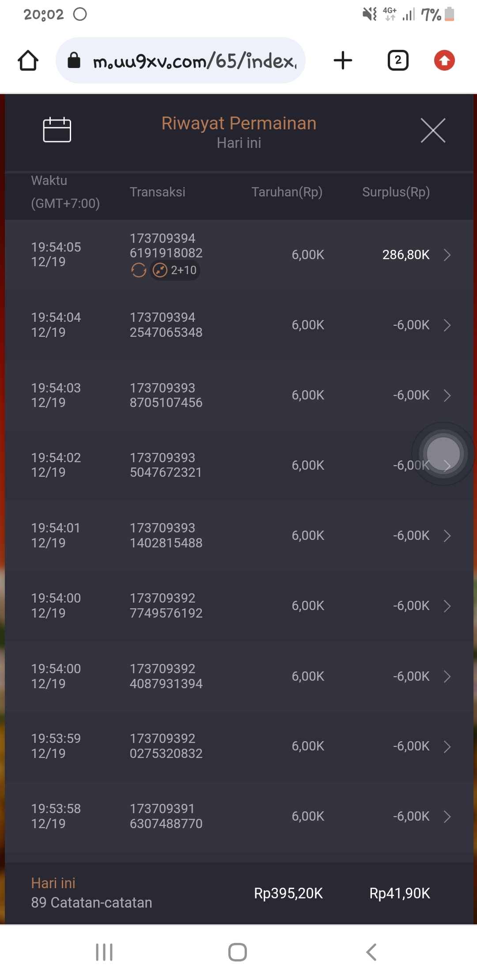
Task: Open the calendar date picker icon
Action: click(x=57, y=130)
